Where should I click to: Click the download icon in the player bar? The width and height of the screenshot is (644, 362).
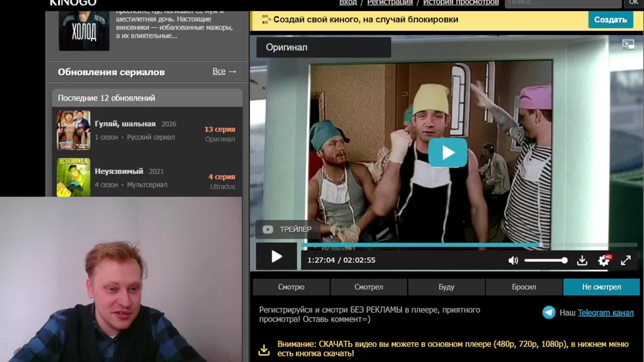click(x=582, y=260)
